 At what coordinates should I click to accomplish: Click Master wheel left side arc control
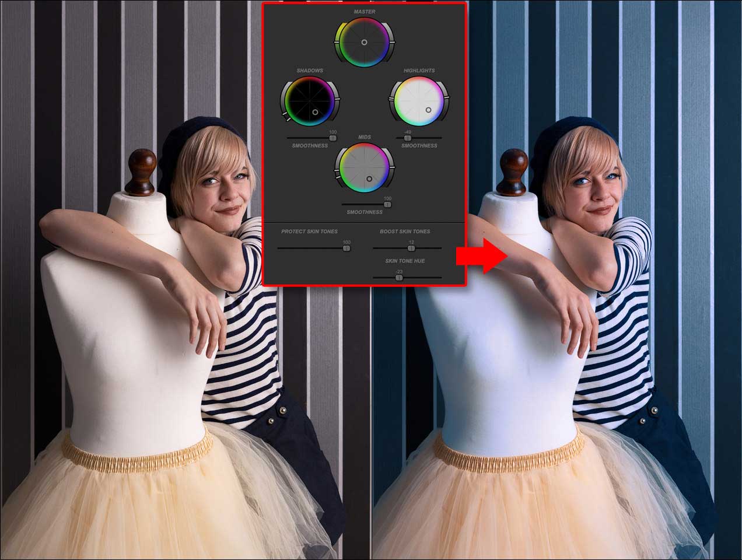pos(337,42)
